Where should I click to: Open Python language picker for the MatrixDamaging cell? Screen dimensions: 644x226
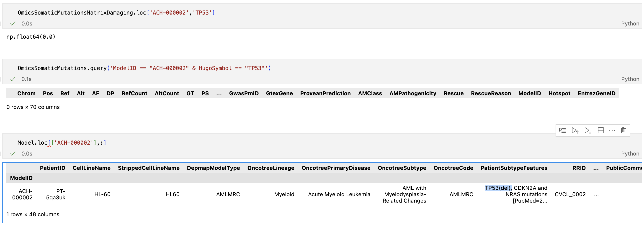(630, 24)
